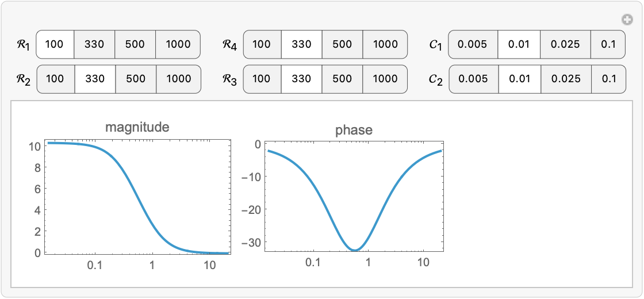The height and width of the screenshot is (299, 644).
Task: Pick 1000 for R2 resistor
Action: point(178,79)
